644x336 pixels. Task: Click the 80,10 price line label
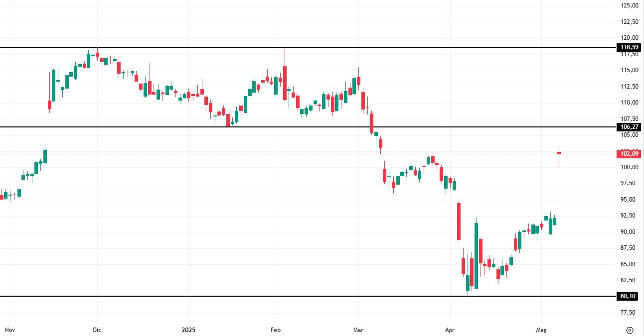tap(629, 296)
